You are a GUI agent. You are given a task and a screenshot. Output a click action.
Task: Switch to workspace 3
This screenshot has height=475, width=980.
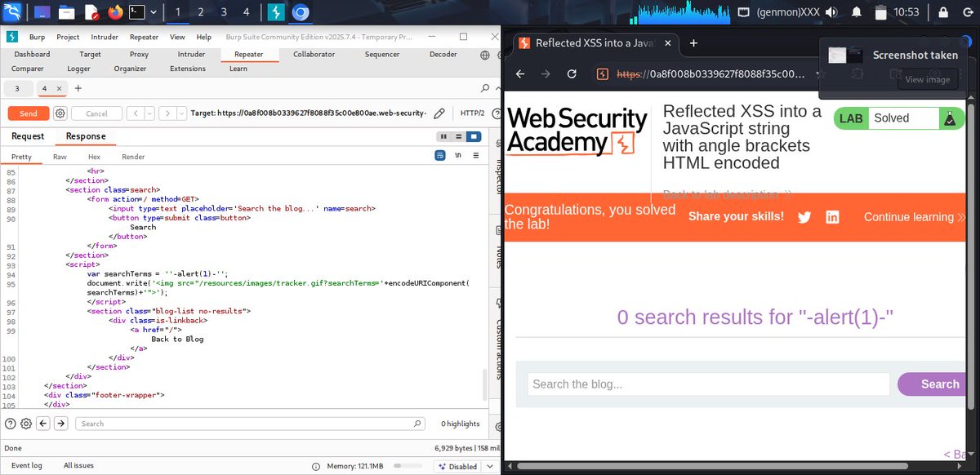(x=224, y=12)
